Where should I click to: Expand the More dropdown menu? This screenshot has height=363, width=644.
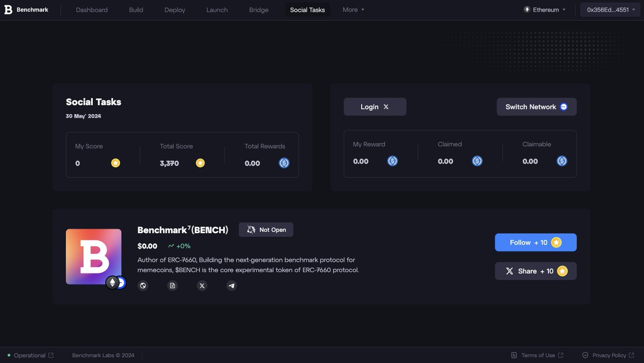[354, 10]
